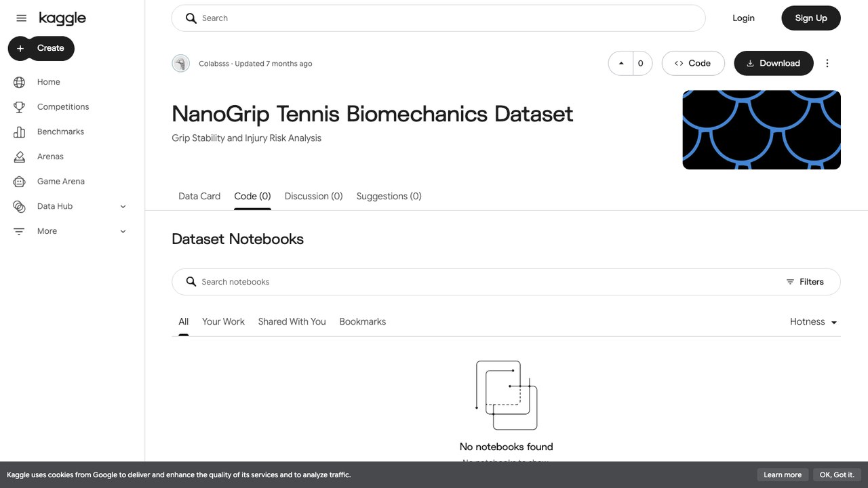The height and width of the screenshot is (488, 868).
Task: Go to Home in the sidebar
Action: 48,82
